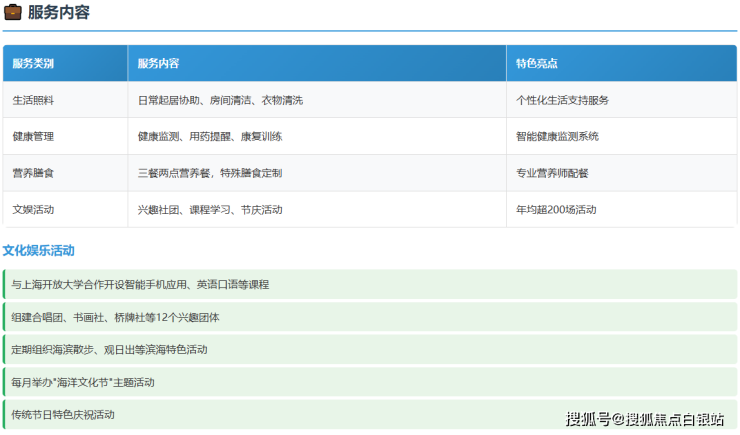Select the 服务内容 section heading text
Screen dimensions: 740x435
click(x=58, y=13)
